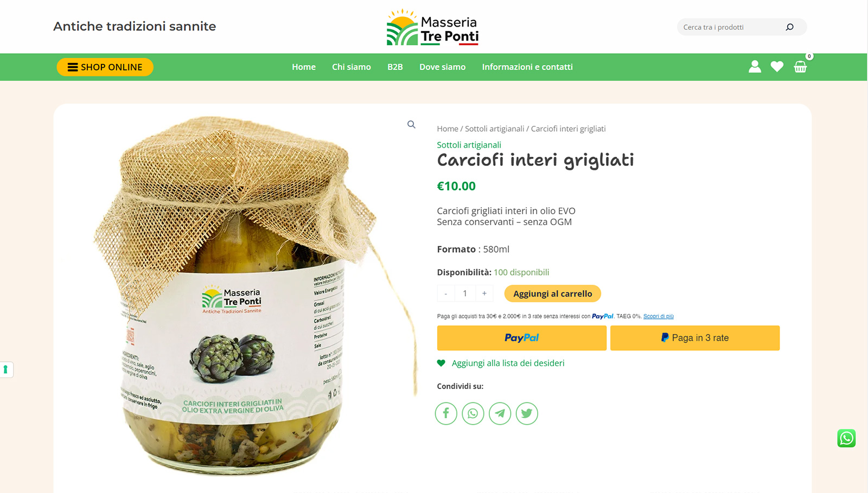
Task: Share product on Twitter
Action: pos(527,413)
